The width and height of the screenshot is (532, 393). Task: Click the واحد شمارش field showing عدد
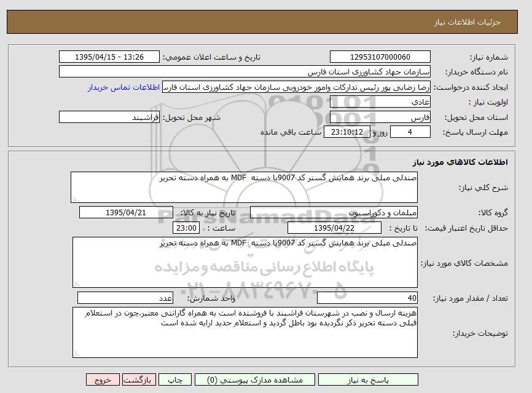tap(125, 298)
